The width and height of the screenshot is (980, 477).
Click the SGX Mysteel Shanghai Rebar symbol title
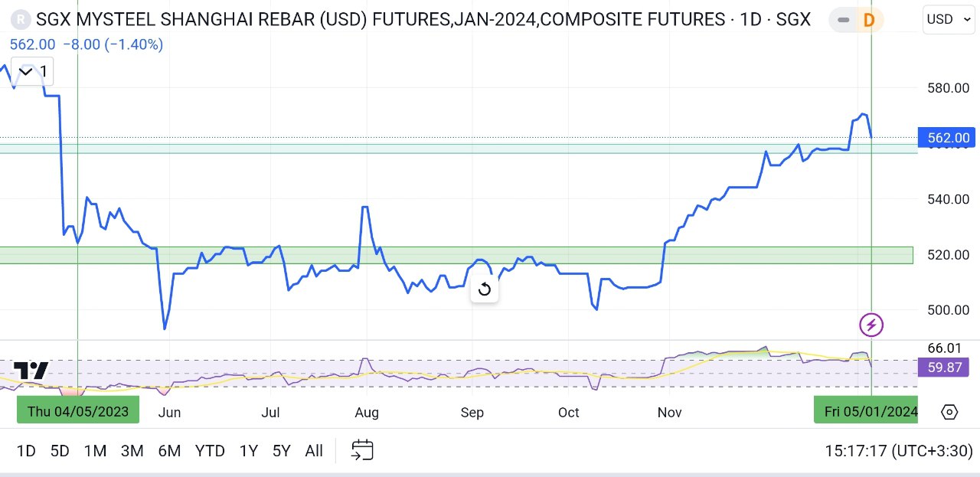click(423, 19)
